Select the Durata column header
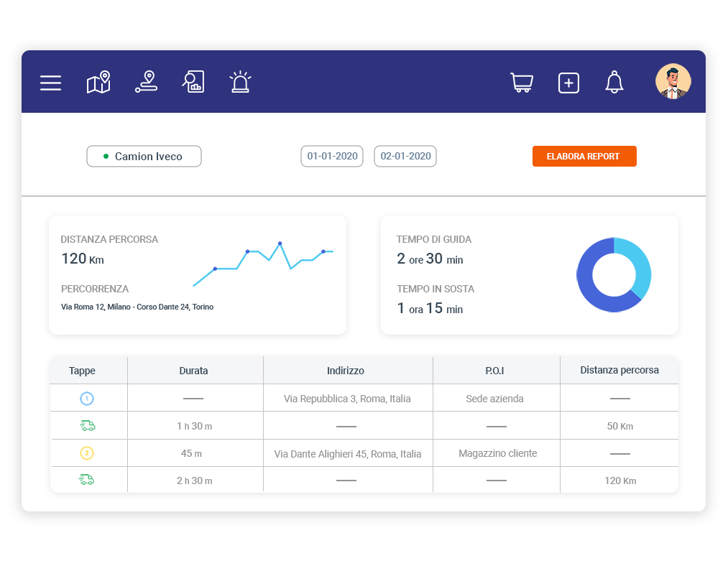 [193, 371]
